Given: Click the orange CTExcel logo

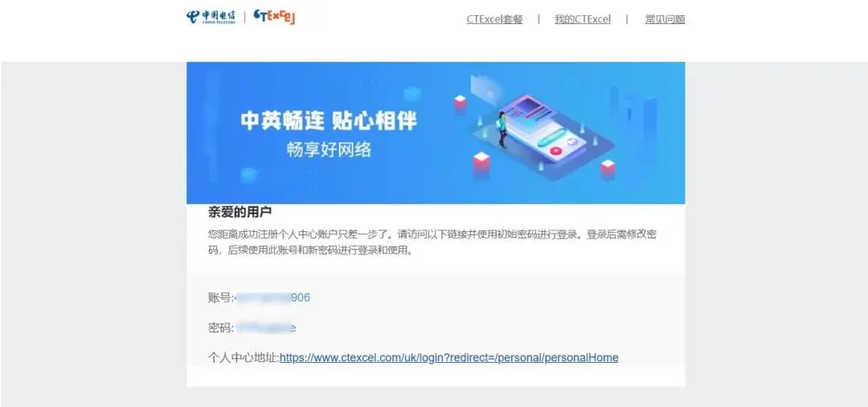Looking at the screenshot, I should (275, 17).
